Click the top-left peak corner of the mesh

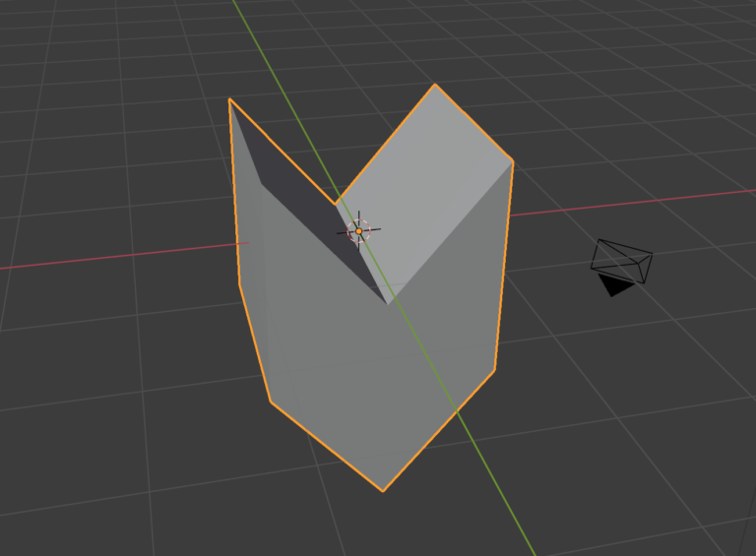tap(229, 99)
